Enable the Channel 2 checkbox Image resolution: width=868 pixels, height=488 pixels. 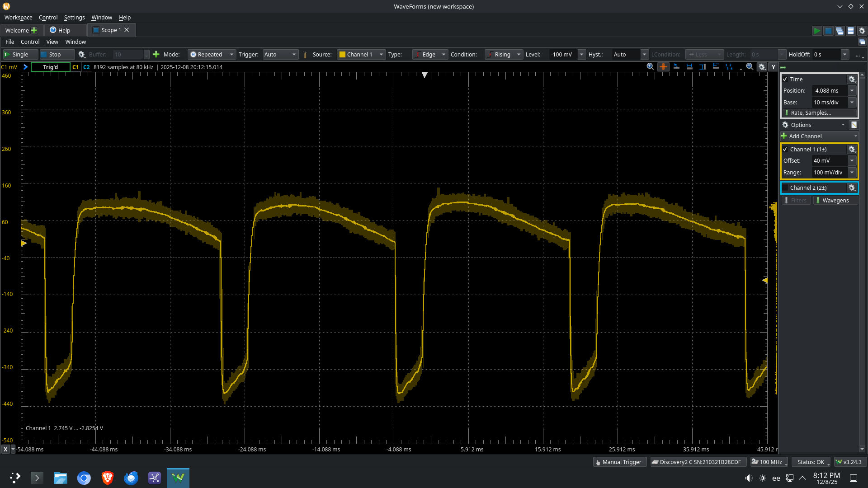coord(785,188)
